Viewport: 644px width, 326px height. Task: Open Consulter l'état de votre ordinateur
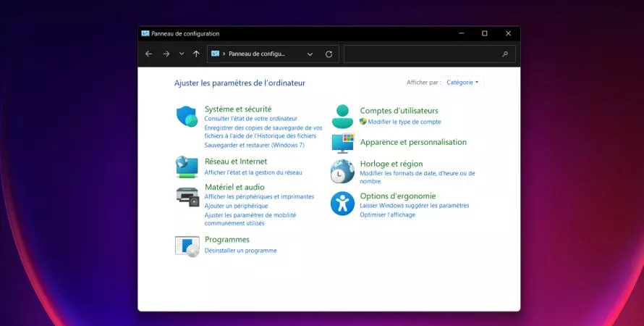(x=251, y=118)
